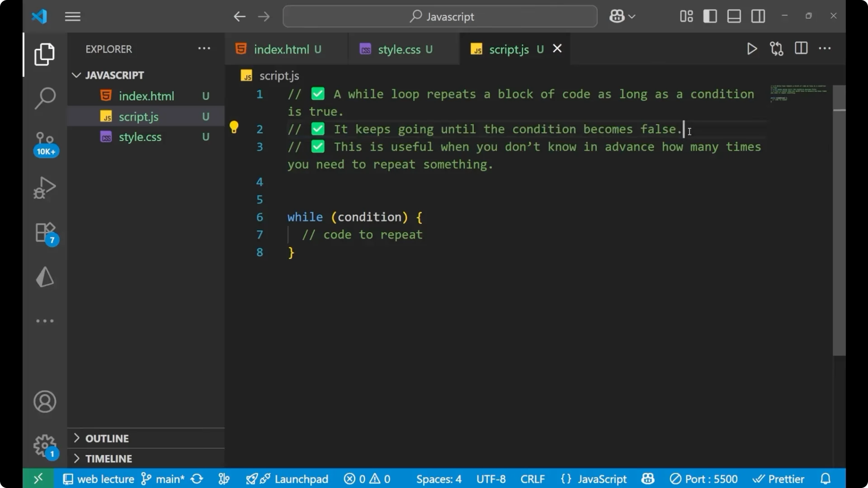Toggle the bottom panel visibility
The width and height of the screenshot is (868, 488).
[x=734, y=16]
